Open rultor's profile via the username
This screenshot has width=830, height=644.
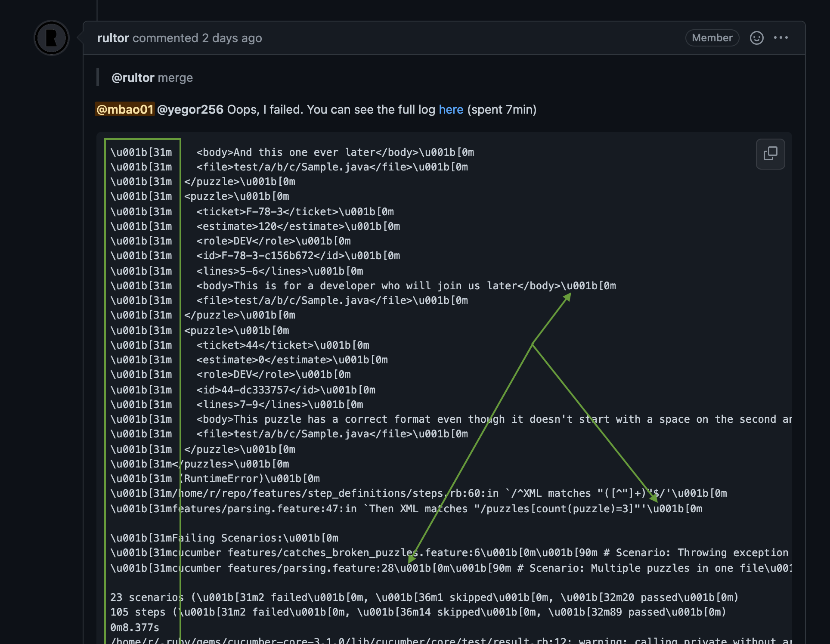(113, 38)
